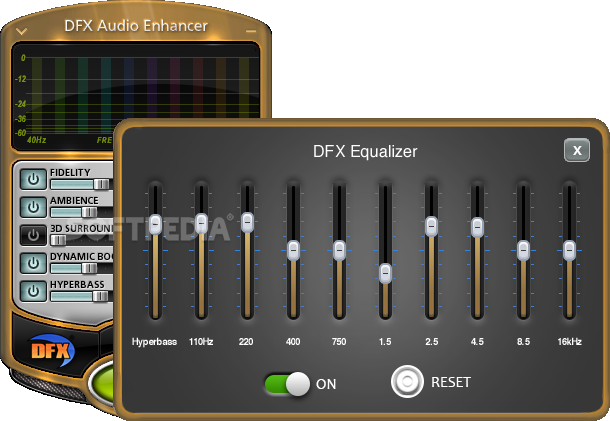Toggle the Dynamic Boost power button
This screenshot has height=421, width=610.
point(33,263)
